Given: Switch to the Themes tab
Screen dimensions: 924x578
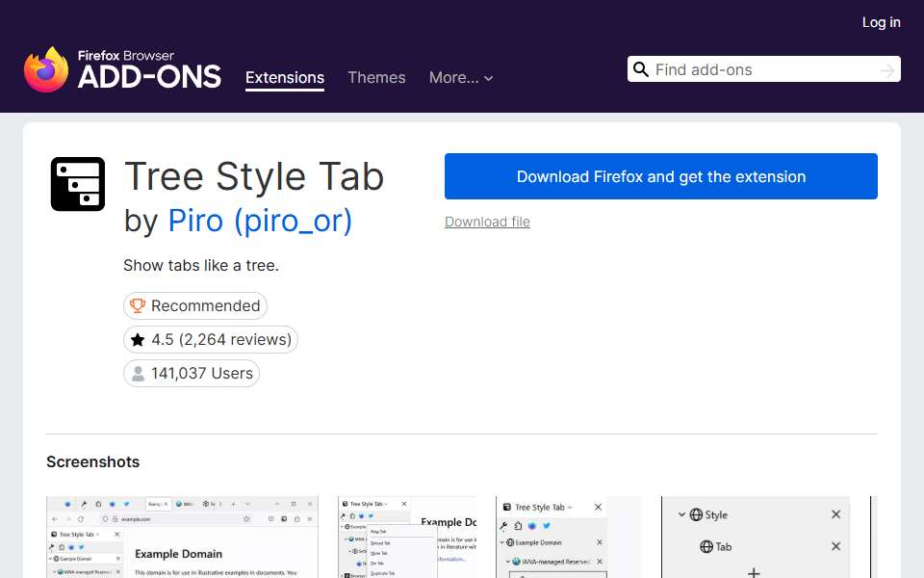Looking at the screenshot, I should click(x=376, y=78).
